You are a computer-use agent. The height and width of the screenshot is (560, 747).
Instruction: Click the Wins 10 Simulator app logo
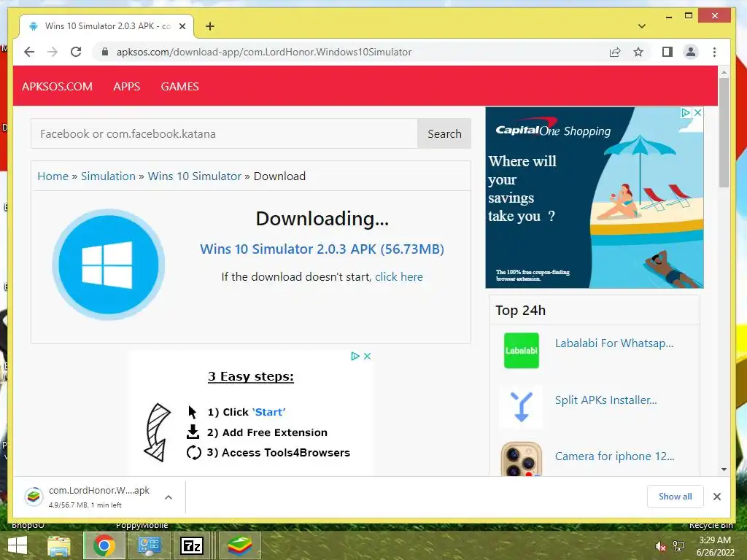coord(109,264)
